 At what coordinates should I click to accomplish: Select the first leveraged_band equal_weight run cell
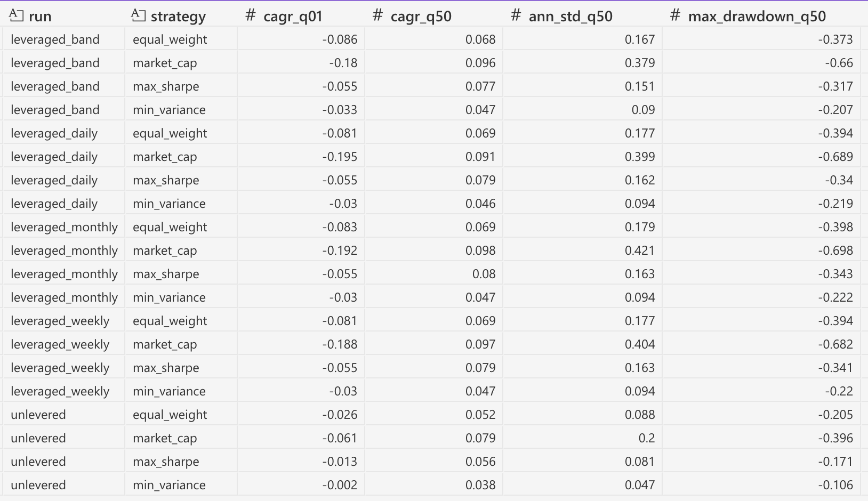tap(64, 39)
